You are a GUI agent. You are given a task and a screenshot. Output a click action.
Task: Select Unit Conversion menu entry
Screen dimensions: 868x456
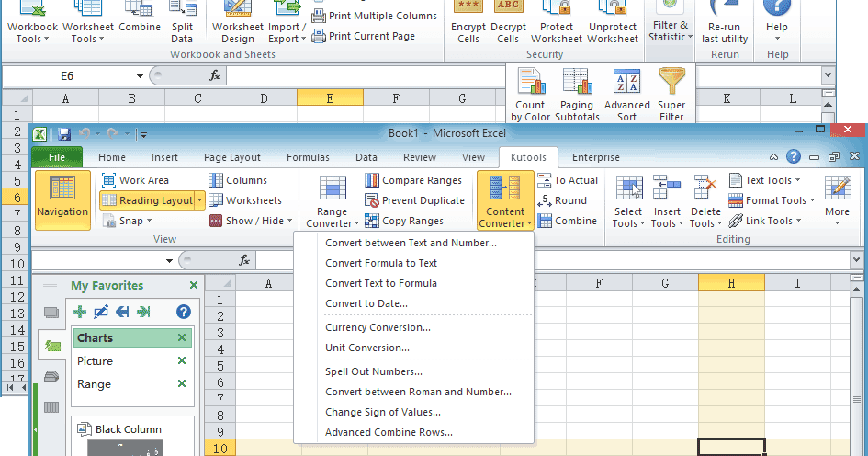click(x=367, y=348)
